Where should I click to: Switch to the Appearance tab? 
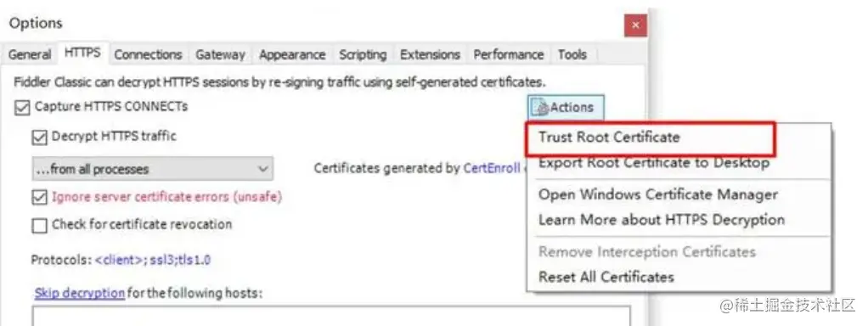click(x=291, y=54)
